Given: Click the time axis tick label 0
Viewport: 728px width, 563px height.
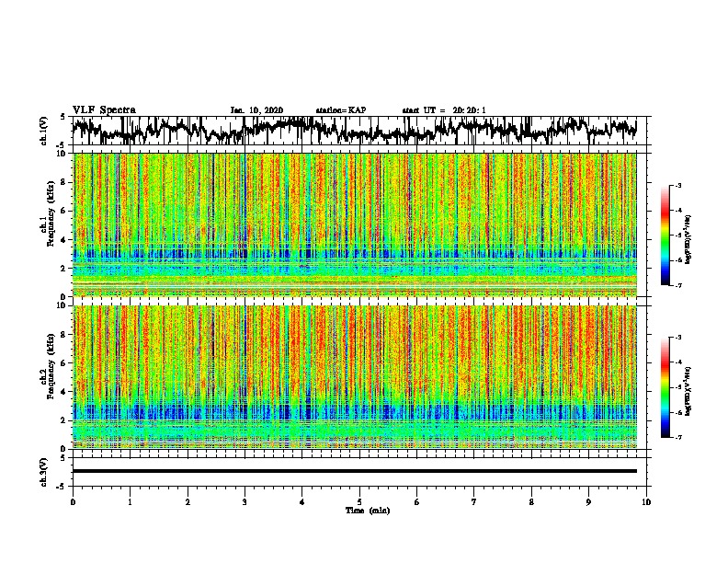Looking at the screenshot, I should click(73, 502).
